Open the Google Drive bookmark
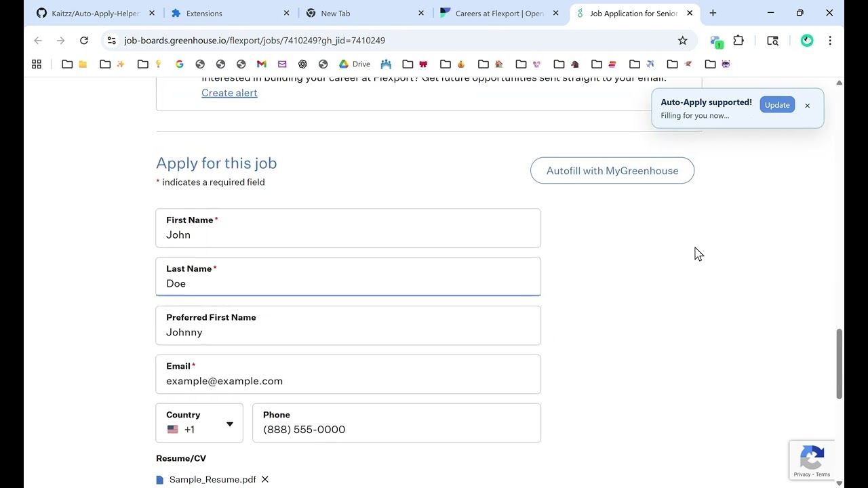This screenshot has height=488, width=868. pos(354,64)
